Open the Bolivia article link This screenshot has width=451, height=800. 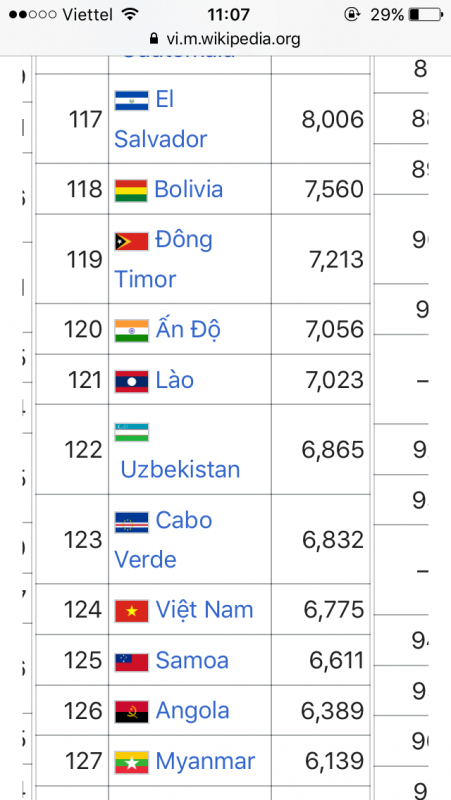click(188, 189)
